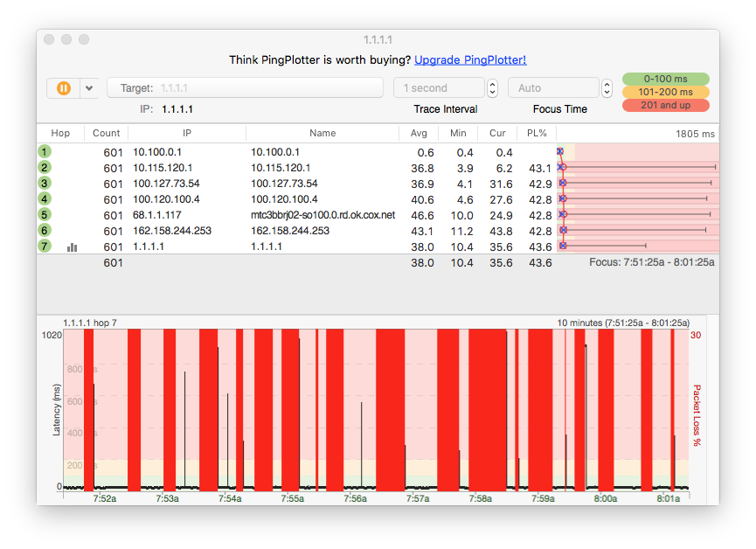Follow the Upgrade PingPlotter! link
756x549 pixels.
pyautogui.click(x=470, y=59)
